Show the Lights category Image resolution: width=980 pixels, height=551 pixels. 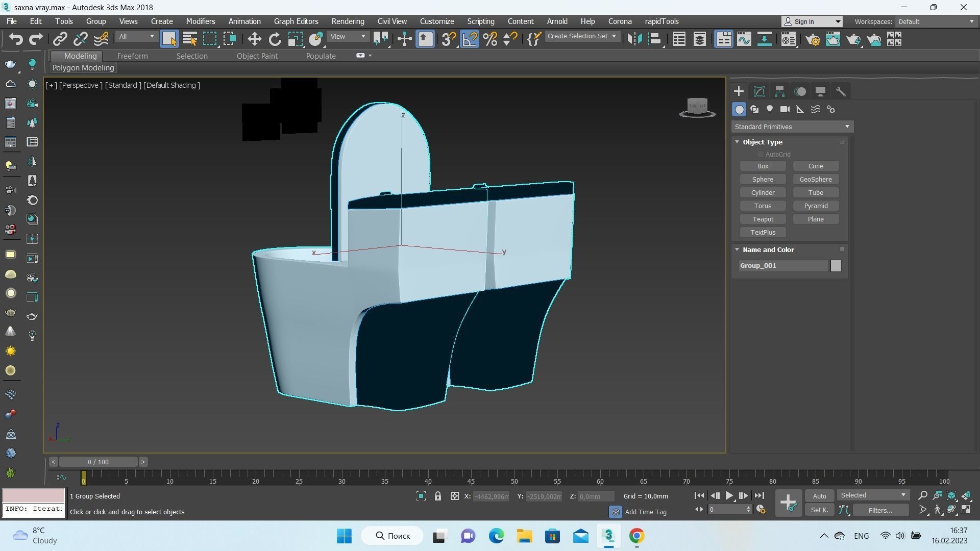coord(770,110)
